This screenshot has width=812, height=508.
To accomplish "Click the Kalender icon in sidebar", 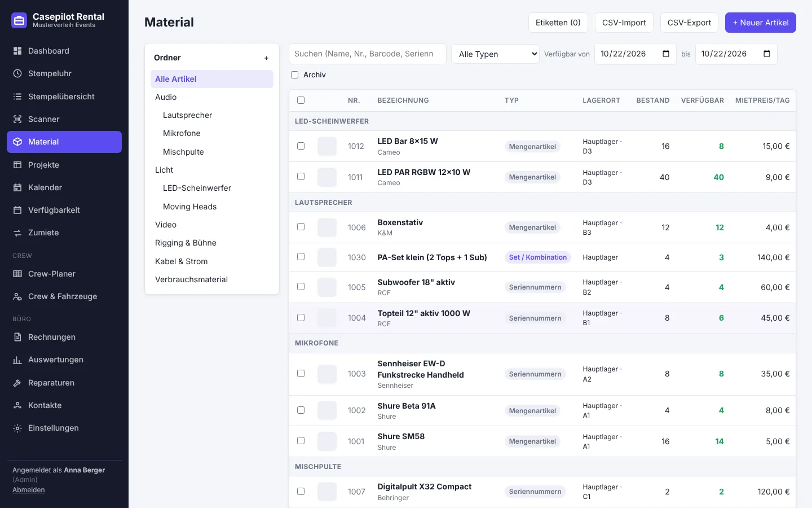I will coord(17,187).
